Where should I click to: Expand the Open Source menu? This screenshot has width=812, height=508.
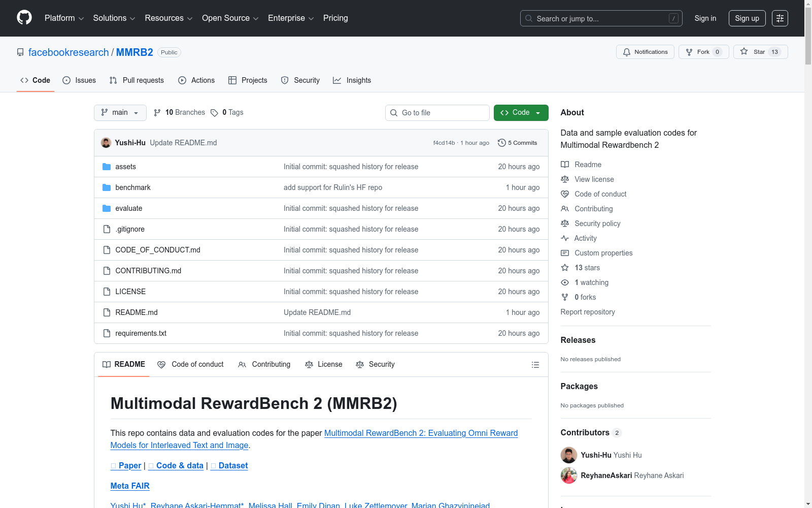coord(230,18)
